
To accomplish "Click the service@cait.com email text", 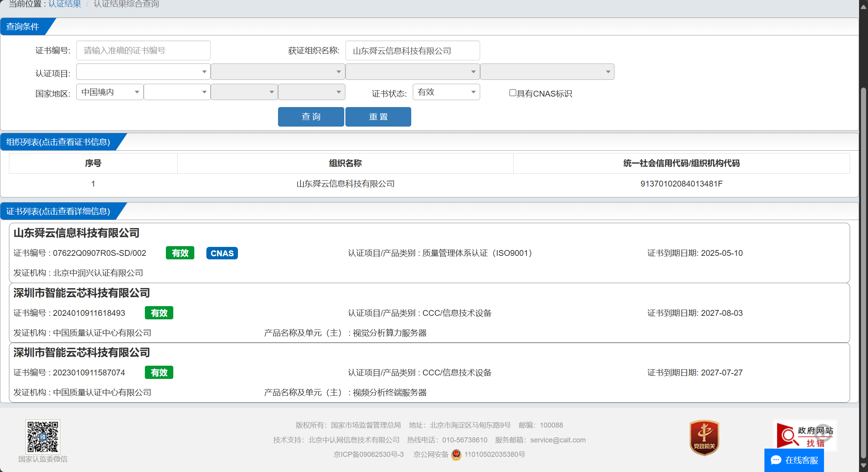I will pyautogui.click(x=558, y=440).
